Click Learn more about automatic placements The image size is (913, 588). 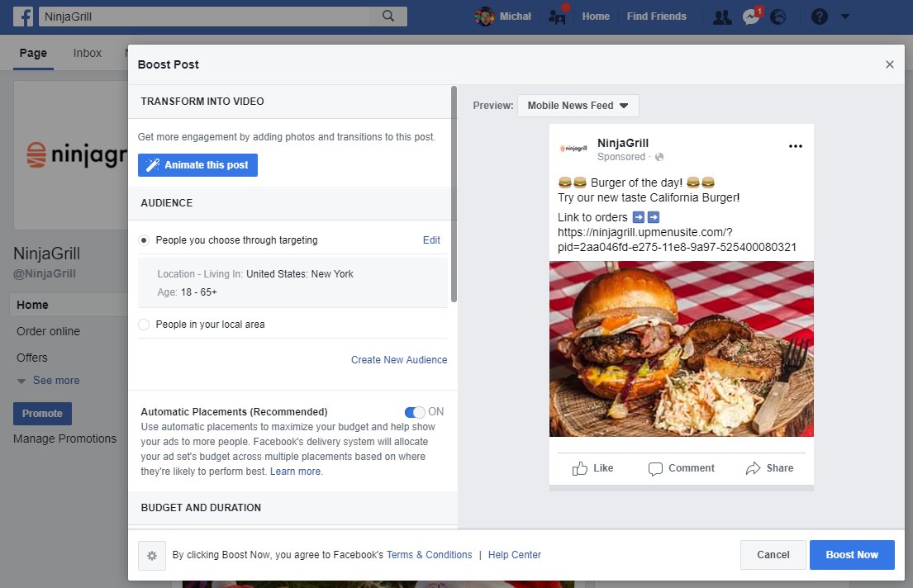pyautogui.click(x=295, y=472)
